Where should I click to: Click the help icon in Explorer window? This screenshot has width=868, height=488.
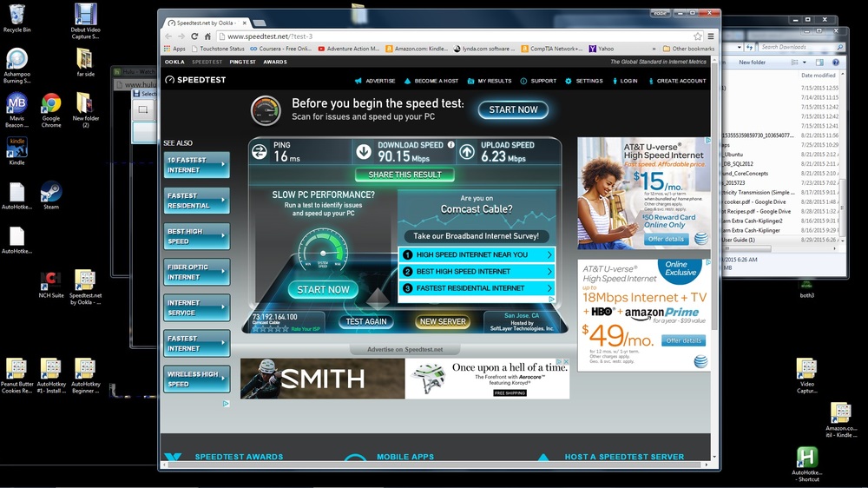[x=836, y=62]
